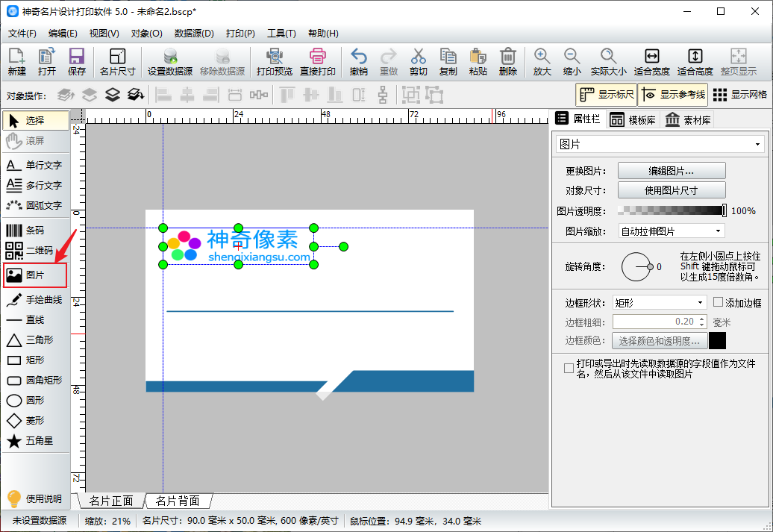773x532 pixels.
Task: Select the 手绘曲线 freehand curve tool
Action: click(35, 300)
